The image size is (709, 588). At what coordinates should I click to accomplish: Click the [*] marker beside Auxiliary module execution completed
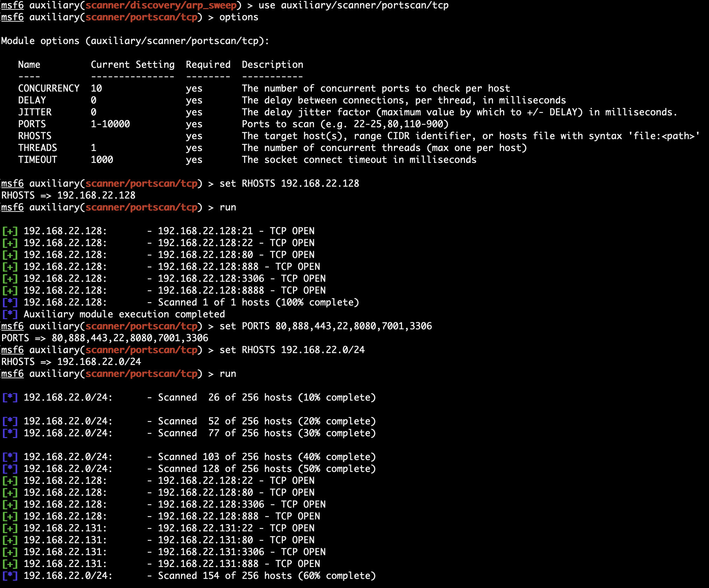pyautogui.click(x=10, y=314)
